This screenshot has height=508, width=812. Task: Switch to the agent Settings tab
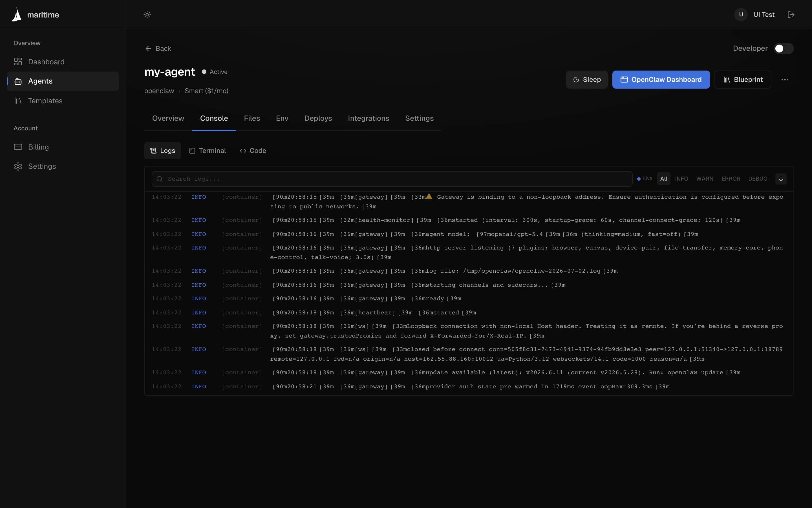[x=420, y=118]
